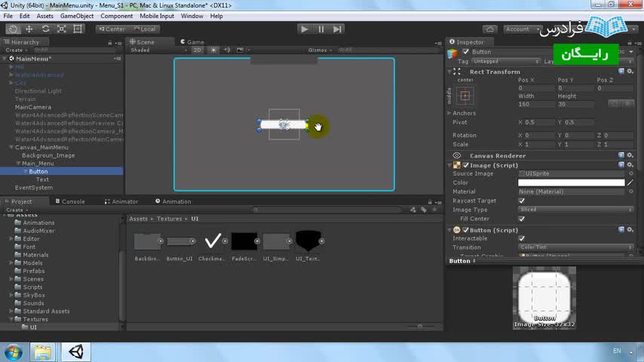Open File Explorer from taskbar

pyautogui.click(x=43, y=352)
